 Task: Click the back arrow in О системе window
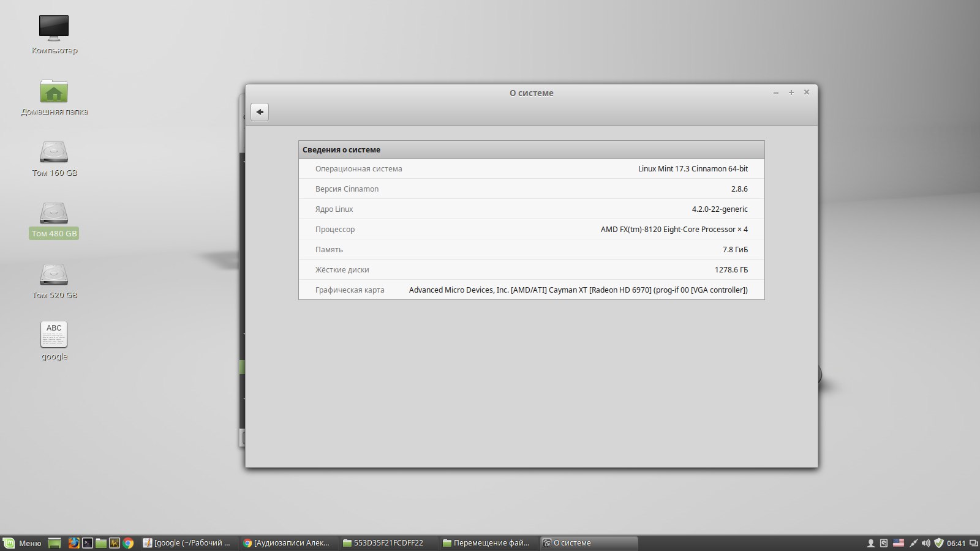[x=260, y=112]
